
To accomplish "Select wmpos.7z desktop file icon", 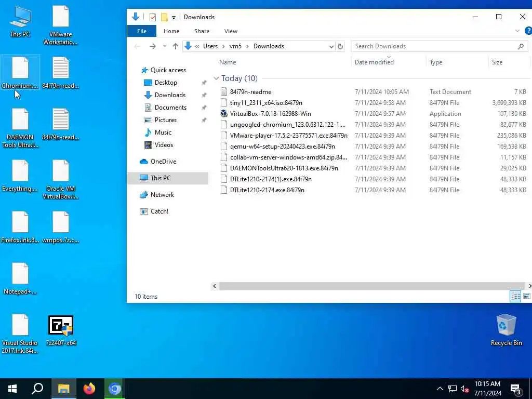I will coord(60,227).
